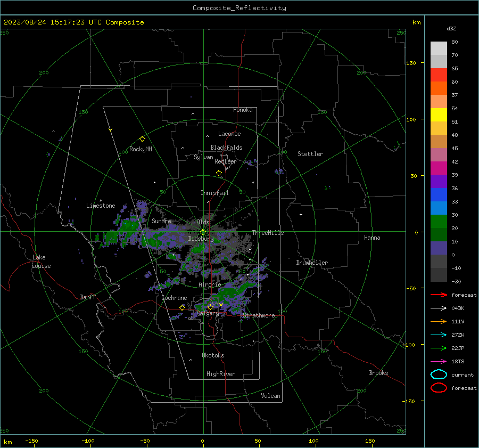This screenshot has height=448, width=479.
Task: Click the dBZ legend heading
Action: point(451,28)
